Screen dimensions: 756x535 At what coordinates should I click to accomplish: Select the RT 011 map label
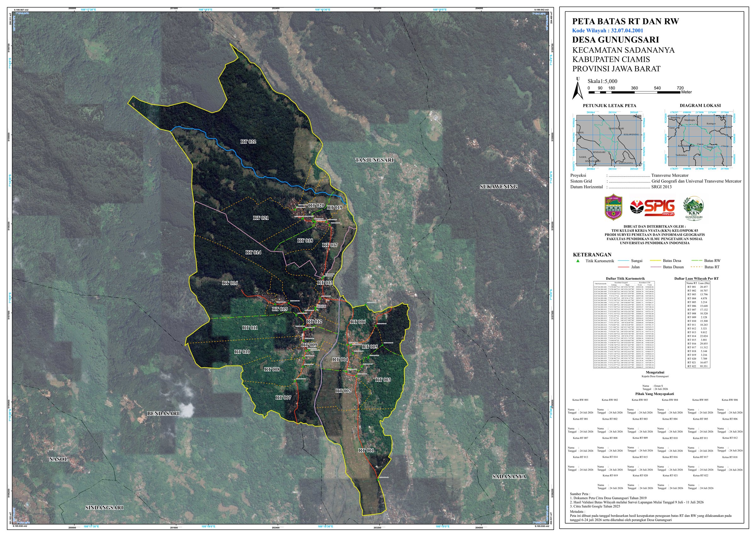click(250, 328)
